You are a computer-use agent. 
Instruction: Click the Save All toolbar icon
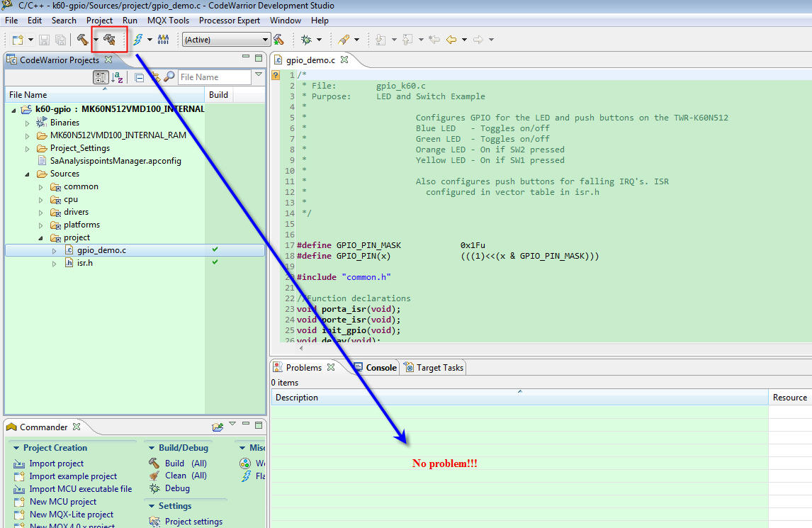click(x=61, y=40)
